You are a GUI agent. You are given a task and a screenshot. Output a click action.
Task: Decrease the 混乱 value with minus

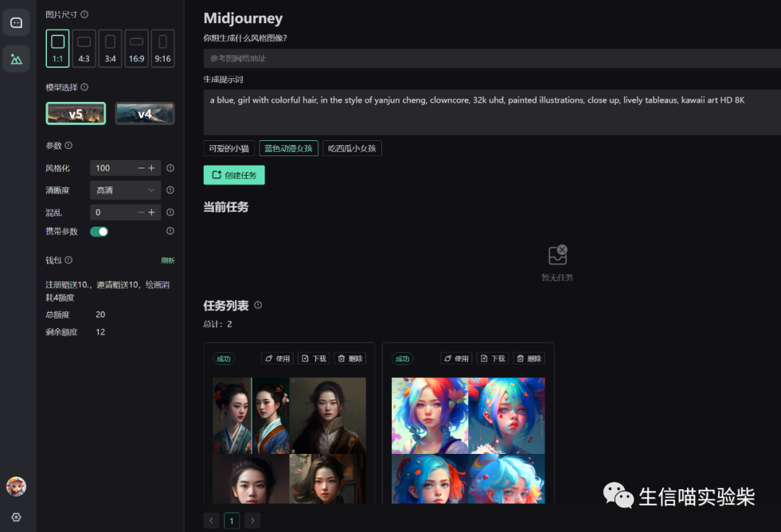[141, 213]
